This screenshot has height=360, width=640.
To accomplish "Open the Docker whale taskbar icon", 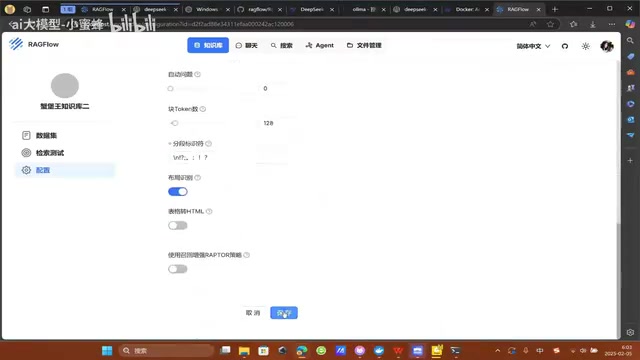I will 379,351.
